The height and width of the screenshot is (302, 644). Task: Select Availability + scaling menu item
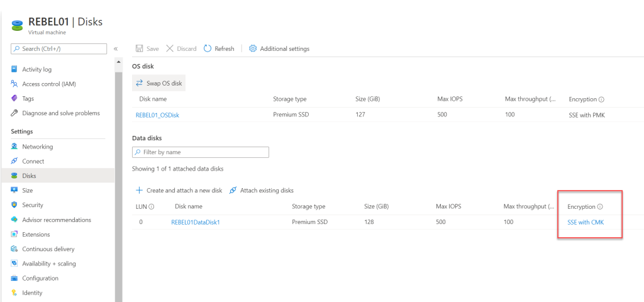coord(48,264)
